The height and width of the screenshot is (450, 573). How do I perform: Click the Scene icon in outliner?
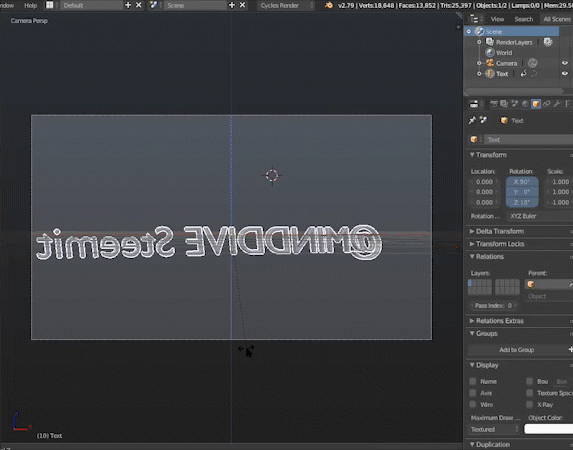[x=479, y=31]
